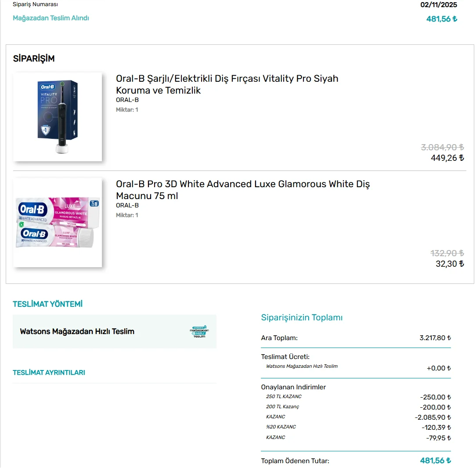Image resolution: width=476 pixels, height=468 pixels.
Task: Click the 32,30 ₺ toothpaste discounted price
Action: (x=450, y=264)
